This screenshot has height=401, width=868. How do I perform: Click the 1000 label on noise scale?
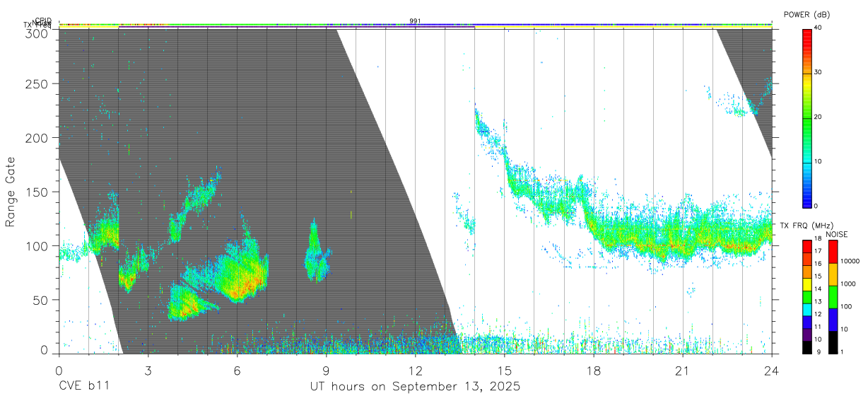[848, 284]
